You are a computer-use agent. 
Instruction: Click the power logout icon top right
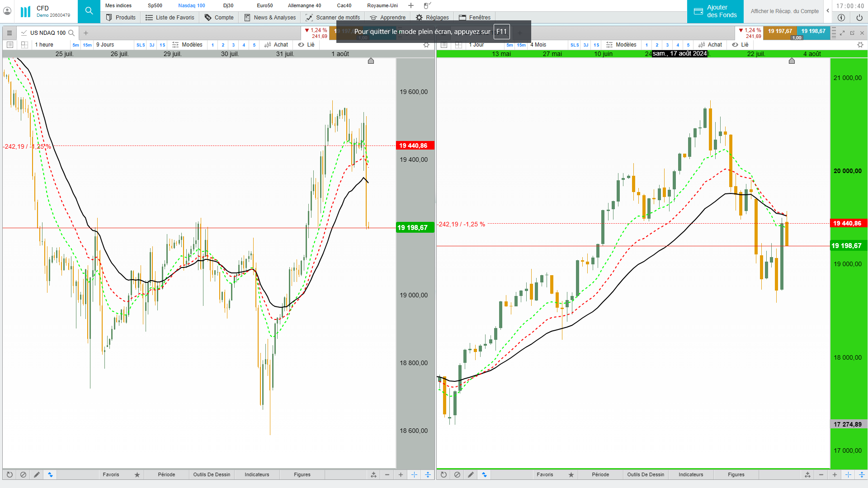[859, 18]
